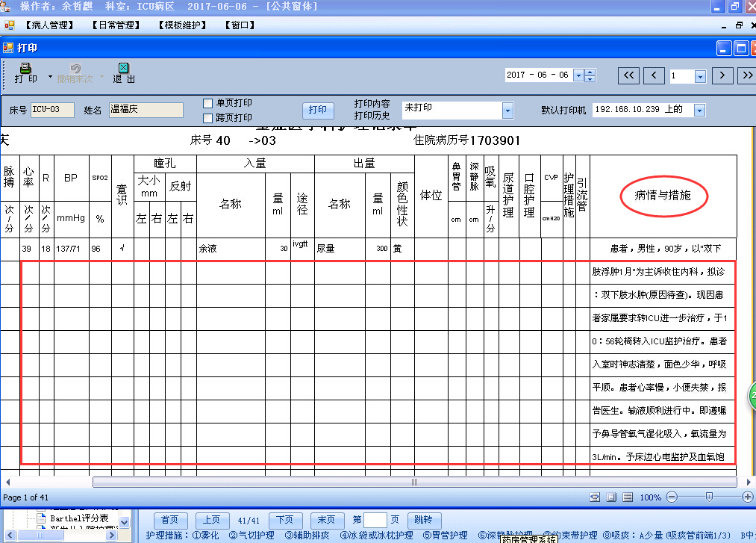This screenshot has height=543, width=756.
Task: Click the BP value 137/71
Action: coord(68,249)
